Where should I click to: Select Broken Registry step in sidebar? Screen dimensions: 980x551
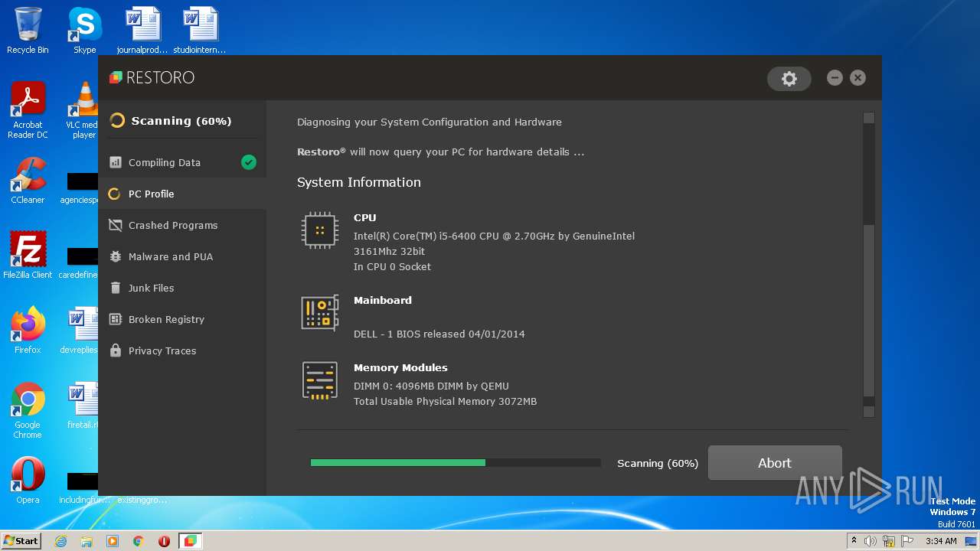182,319
